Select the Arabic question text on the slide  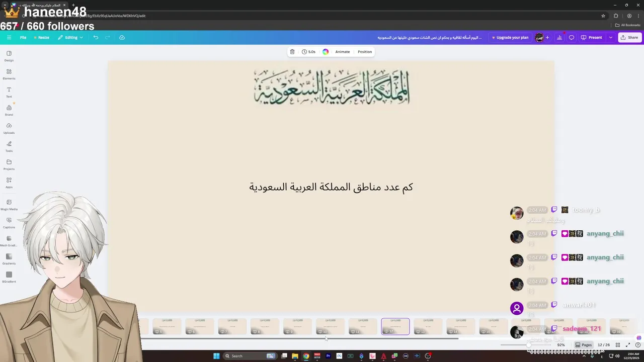[331, 187]
